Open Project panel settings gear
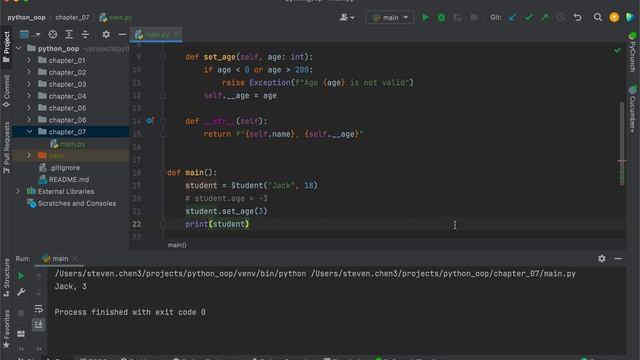 pyautogui.click(x=106, y=35)
